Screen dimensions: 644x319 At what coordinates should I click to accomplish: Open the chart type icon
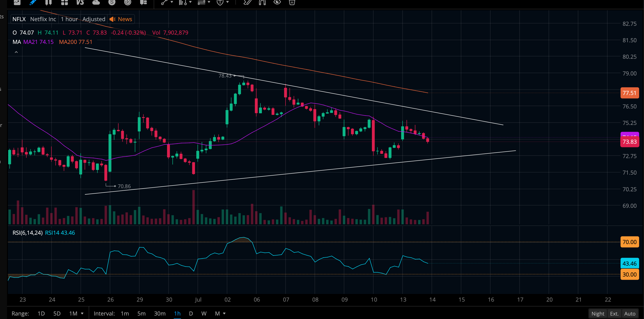17,3
